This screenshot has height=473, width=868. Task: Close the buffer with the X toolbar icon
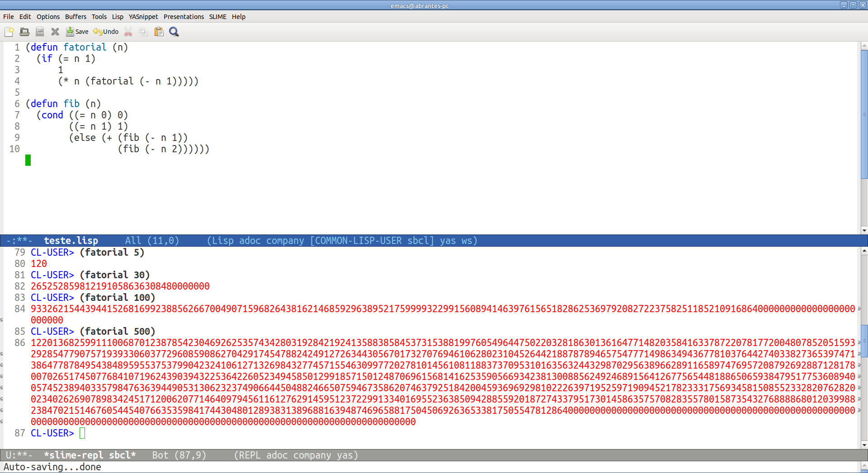(55, 32)
